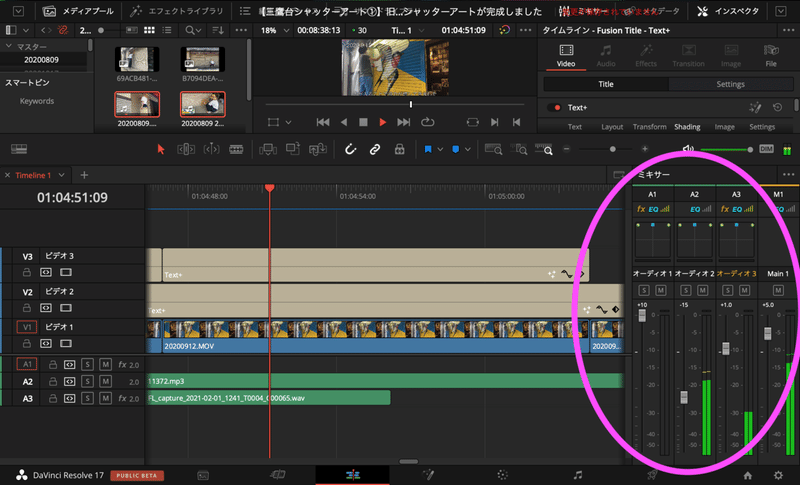Mute the A3 audio track in timeline
The height and width of the screenshot is (485, 800).
point(105,398)
